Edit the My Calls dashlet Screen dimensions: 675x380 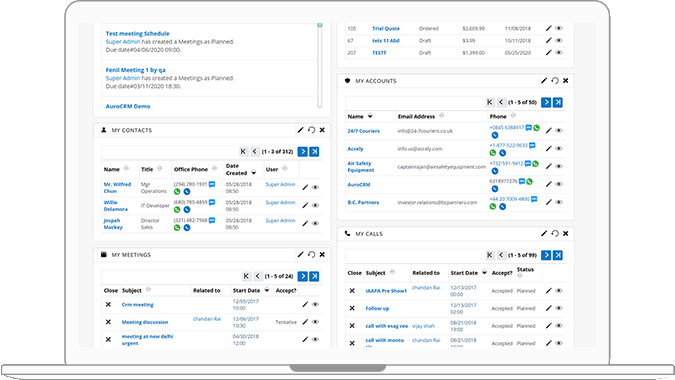(544, 233)
